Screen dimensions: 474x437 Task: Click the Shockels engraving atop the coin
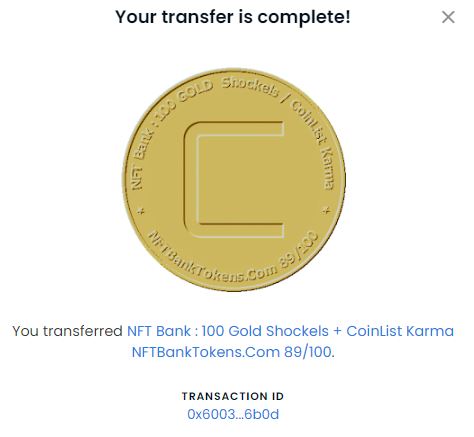click(x=250, y=87)
